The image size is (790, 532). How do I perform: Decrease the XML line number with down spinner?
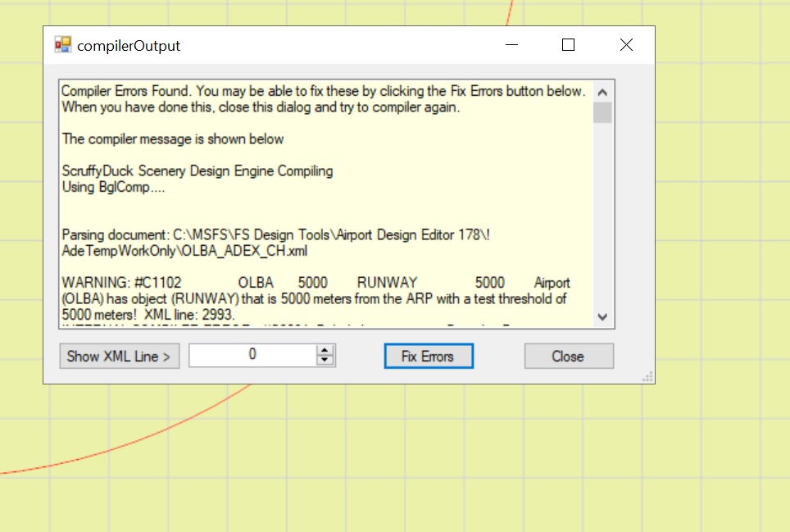[x=326, y=361]
